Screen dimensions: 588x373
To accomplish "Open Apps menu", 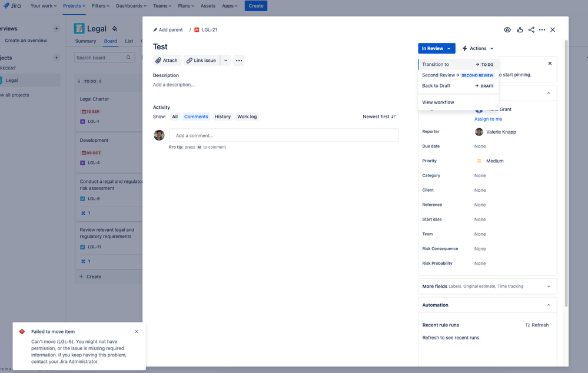I will coord(230,6).
